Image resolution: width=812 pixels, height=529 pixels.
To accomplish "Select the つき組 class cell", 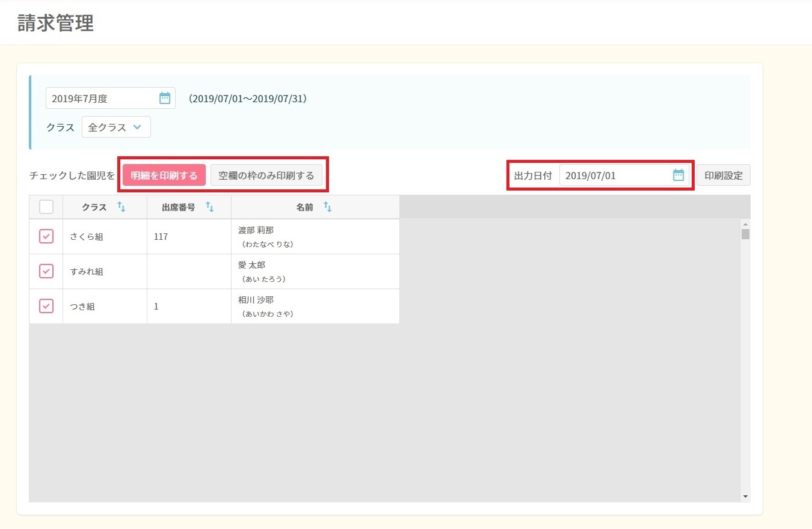I will (105, 307).
